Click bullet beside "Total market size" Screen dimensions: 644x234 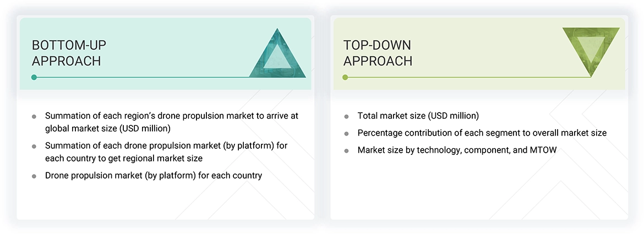(x=346, y=116)
